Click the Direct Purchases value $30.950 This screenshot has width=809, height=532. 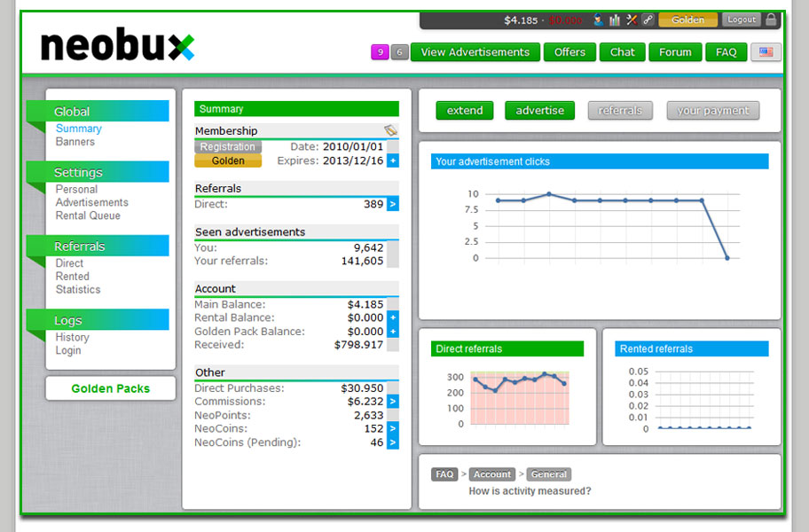[362, 388]
